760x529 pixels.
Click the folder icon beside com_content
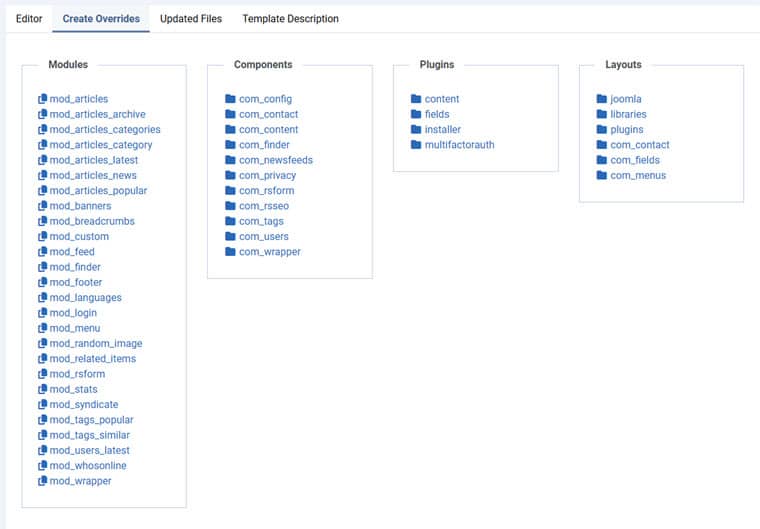click(x=230, y=129)
